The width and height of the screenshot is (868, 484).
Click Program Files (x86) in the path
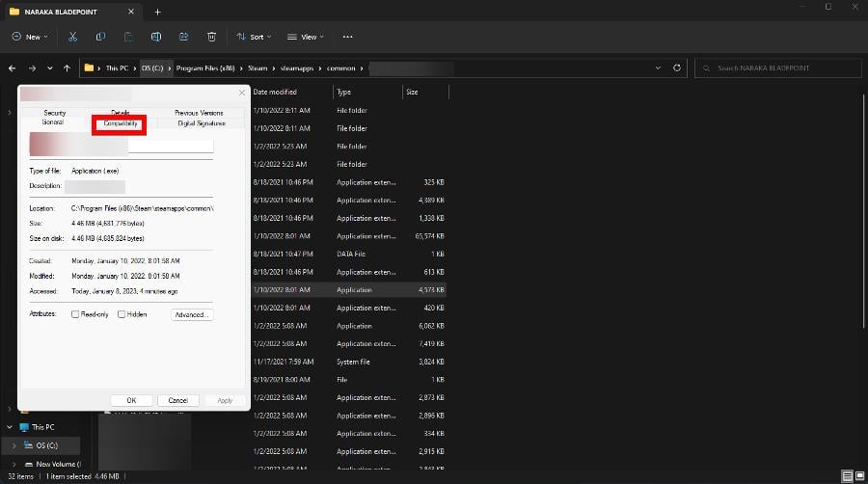point(205,68)
